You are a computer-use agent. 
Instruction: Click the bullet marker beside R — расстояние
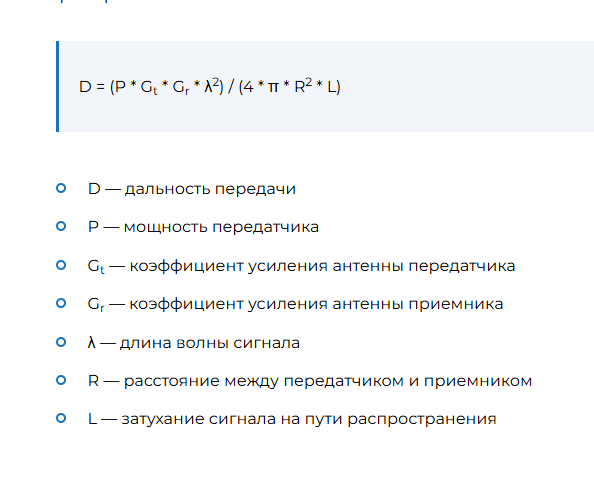coord(61,380)
